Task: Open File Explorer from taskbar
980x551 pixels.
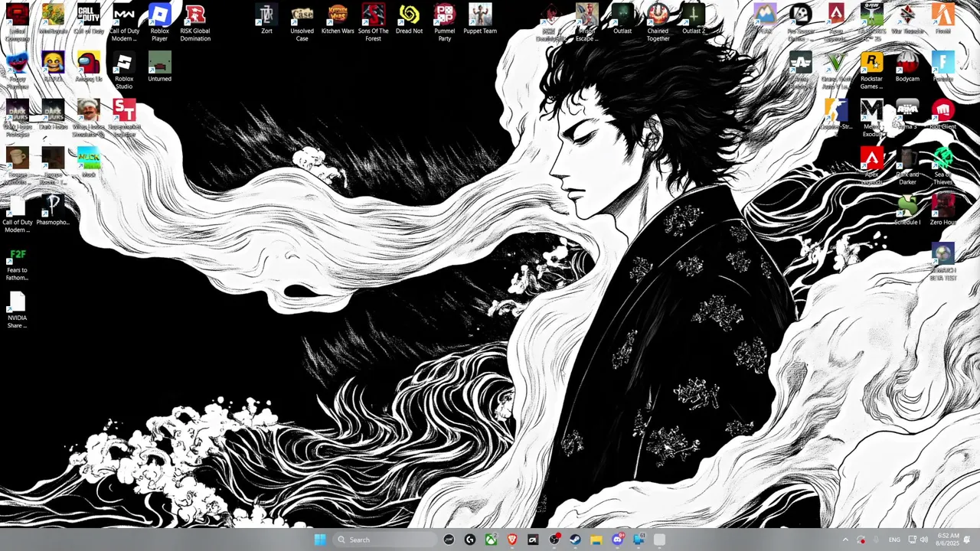Action: tap(596, 540)
